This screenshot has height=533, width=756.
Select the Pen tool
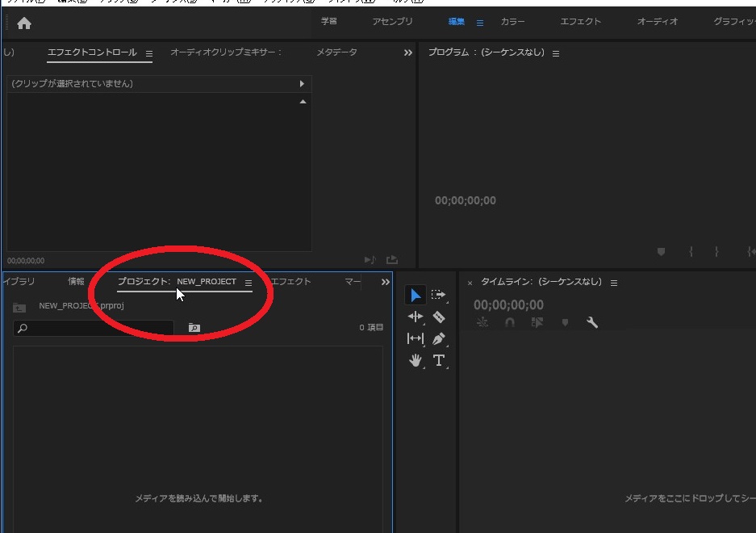pos(438,339)
